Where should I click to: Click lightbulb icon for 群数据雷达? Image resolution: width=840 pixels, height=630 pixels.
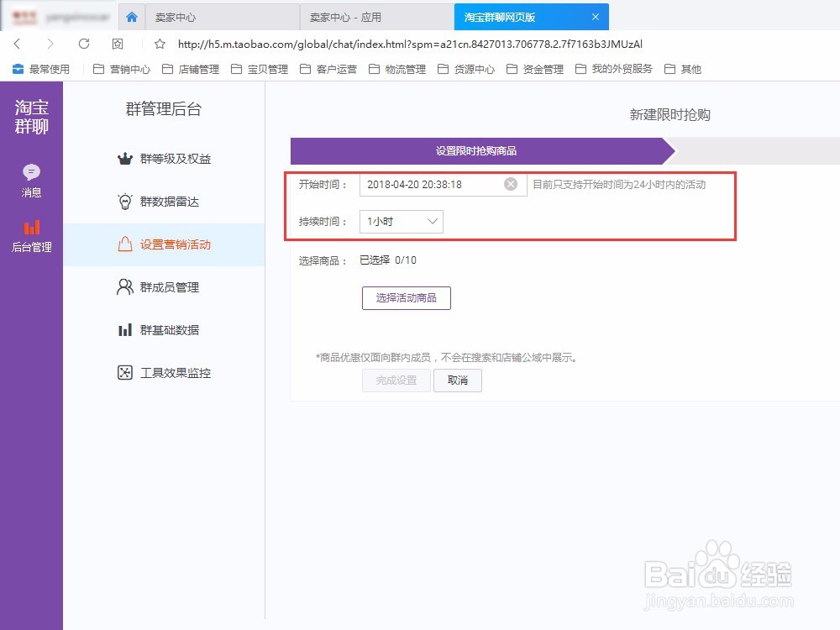click(126, 201)
